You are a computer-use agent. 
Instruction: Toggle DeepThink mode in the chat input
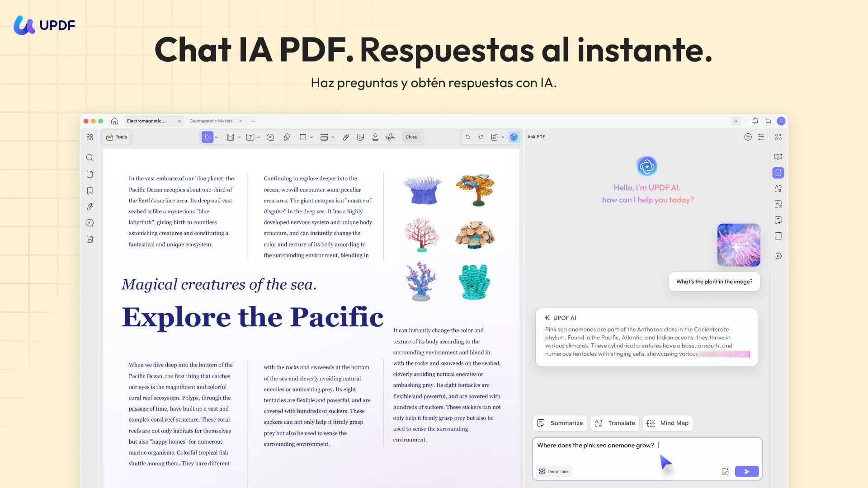(554, 471)
